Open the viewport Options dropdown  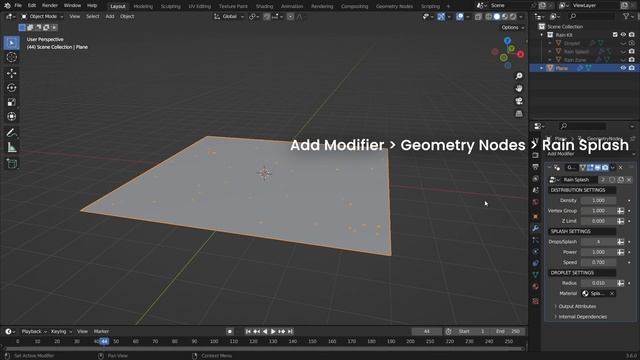click(513, 27)
